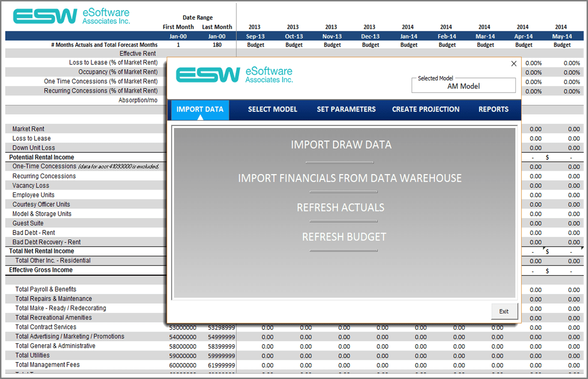Image resolution: width=588 pixels, height=379 pixels.
Task: Select the May-14 column header cell
Action: click(562, 36)
